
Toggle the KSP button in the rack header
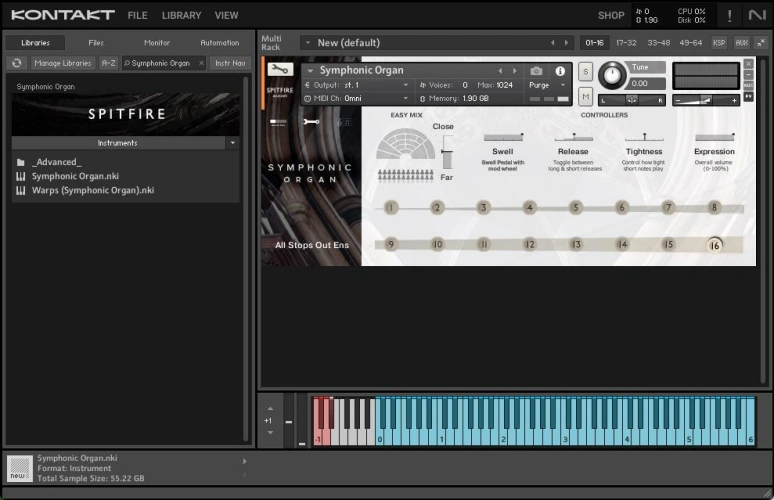(719, 43)
